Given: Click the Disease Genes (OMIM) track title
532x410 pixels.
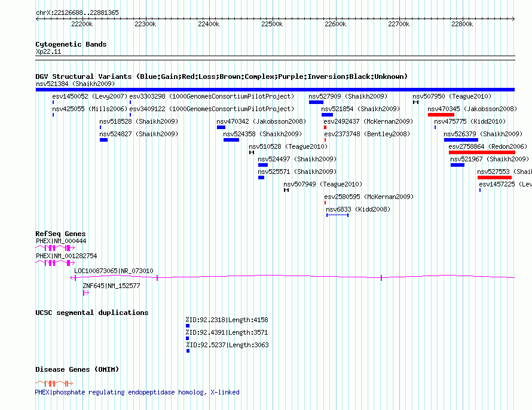Looking at the screenshot, I should pos(77,369).
